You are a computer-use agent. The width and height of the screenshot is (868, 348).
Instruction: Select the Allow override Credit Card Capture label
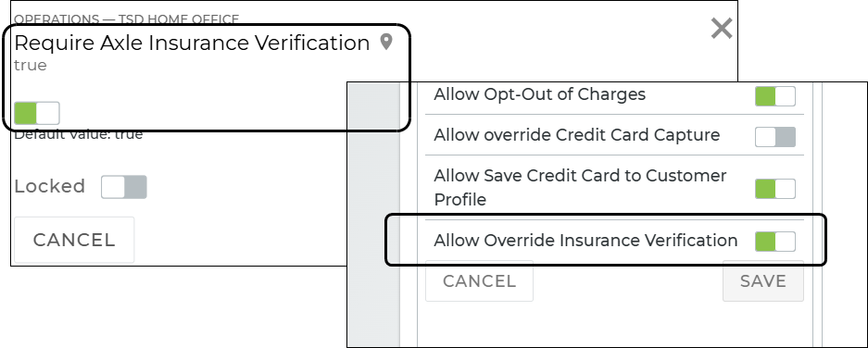pos(577,135)
